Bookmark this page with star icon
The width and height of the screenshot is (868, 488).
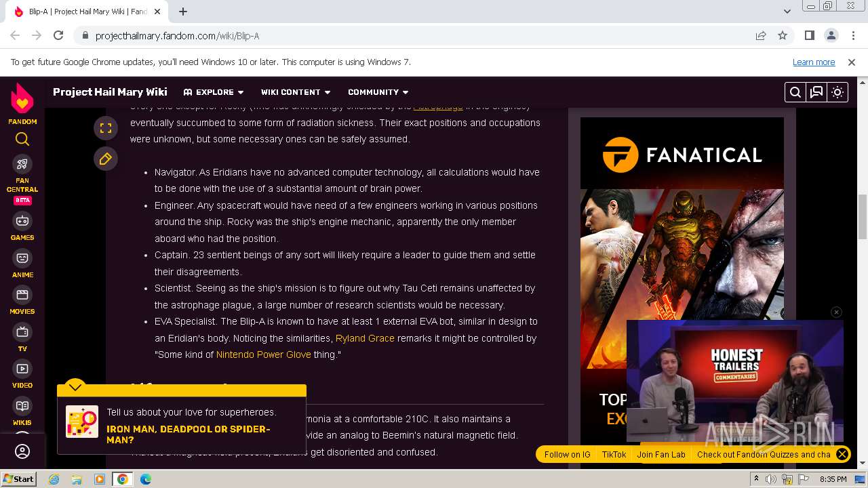[783, 35]
